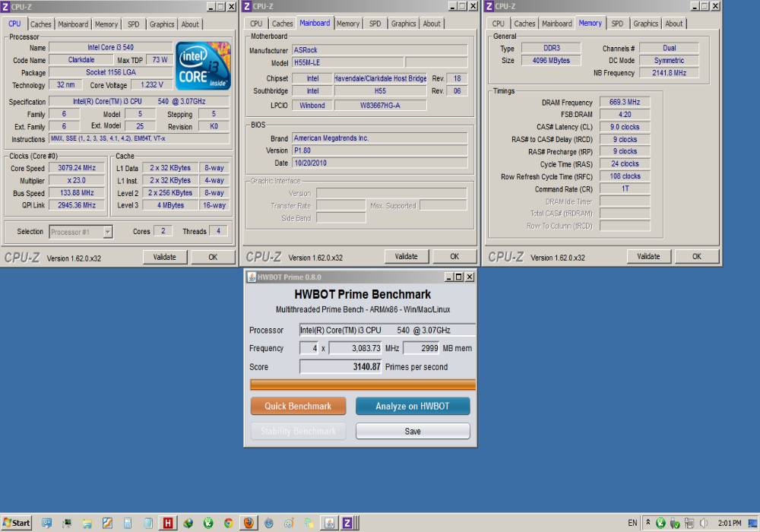Click the volume speaker tray icon
The height and width of the screenshot is (532, 760).
click(x=704, y=523)
